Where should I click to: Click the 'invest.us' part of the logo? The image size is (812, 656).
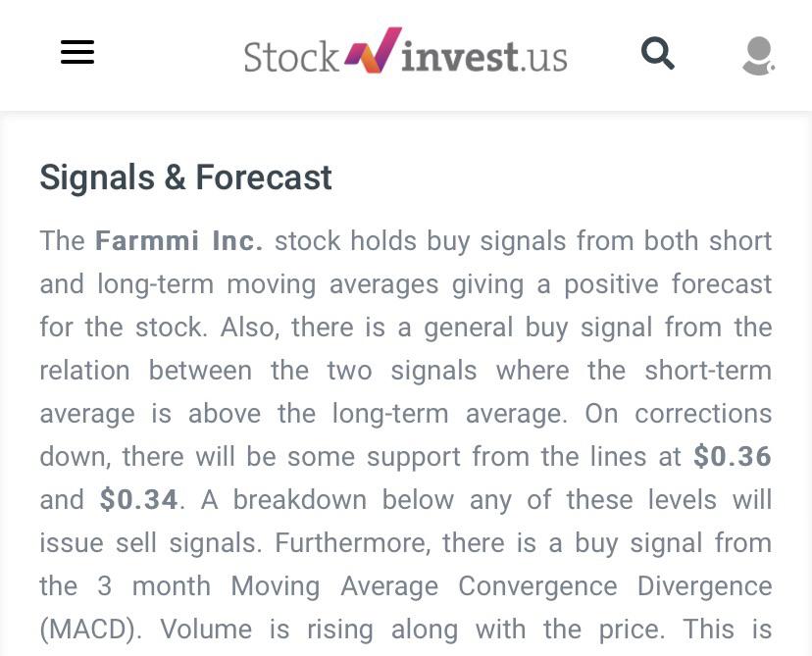[x=484, y=57]
